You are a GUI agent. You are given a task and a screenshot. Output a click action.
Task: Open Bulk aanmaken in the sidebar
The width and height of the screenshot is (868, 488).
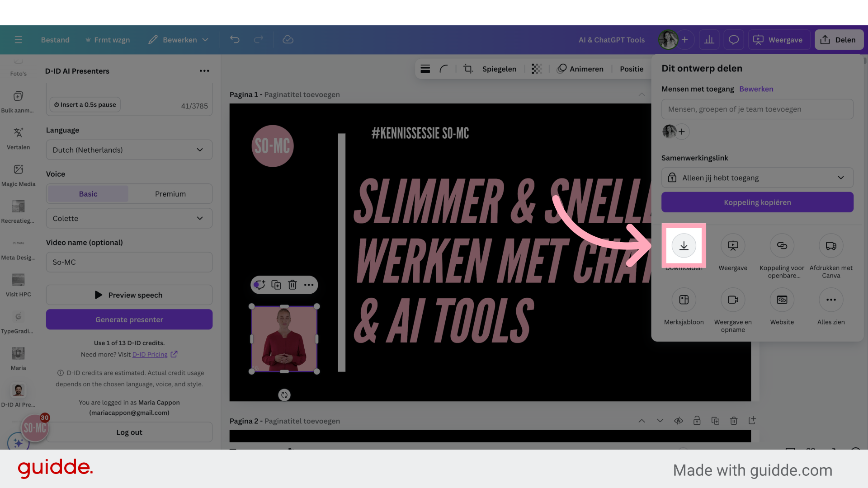pos(18,102)
